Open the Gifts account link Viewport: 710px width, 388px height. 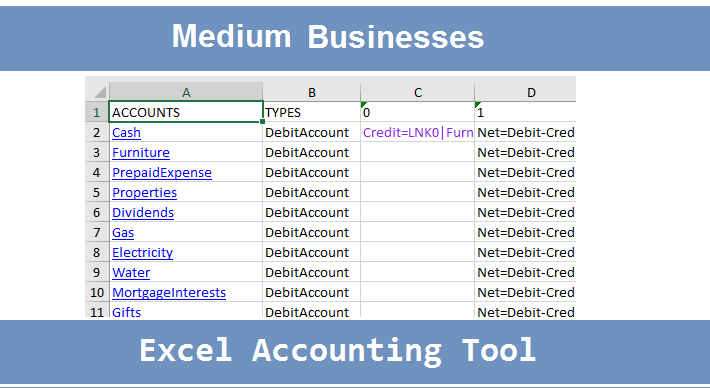pos(126,312)
